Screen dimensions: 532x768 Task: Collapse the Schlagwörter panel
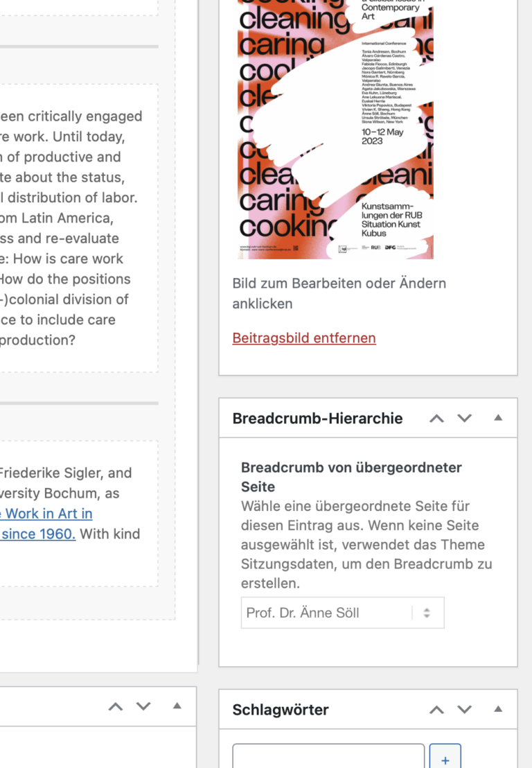498,709
